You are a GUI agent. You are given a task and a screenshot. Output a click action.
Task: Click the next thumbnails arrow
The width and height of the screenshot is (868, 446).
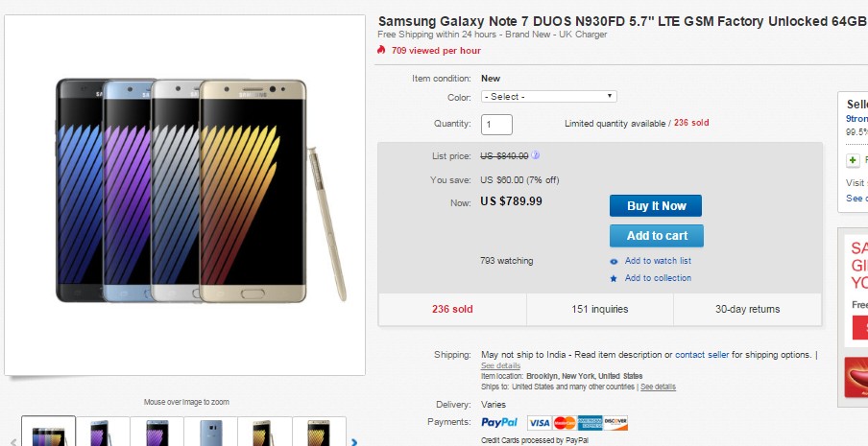pyautogui.click(x=354, y=441)
